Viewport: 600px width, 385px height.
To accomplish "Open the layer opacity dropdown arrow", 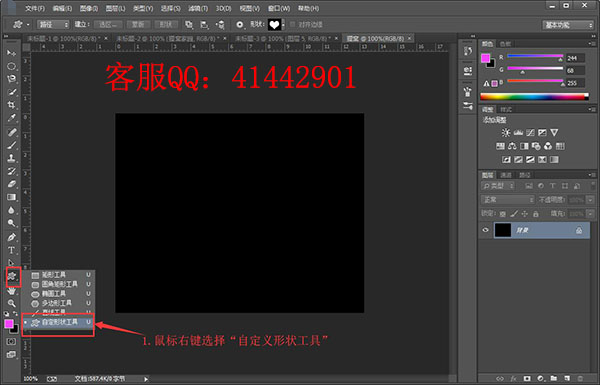I will pos(590,200).
